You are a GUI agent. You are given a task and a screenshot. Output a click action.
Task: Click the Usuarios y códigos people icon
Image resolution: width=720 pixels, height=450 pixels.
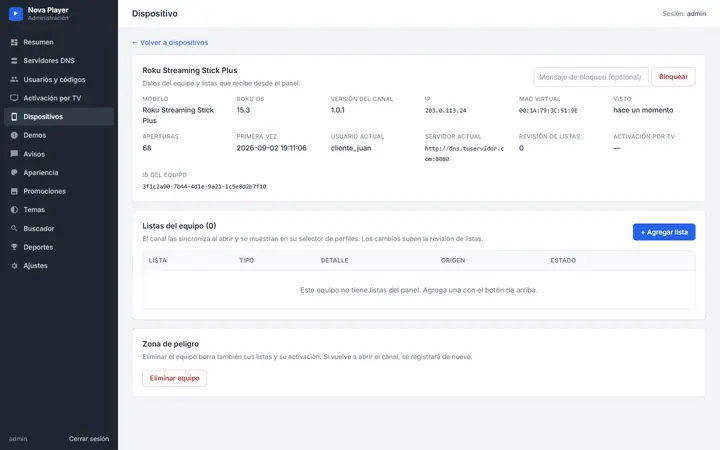point(14,79)
